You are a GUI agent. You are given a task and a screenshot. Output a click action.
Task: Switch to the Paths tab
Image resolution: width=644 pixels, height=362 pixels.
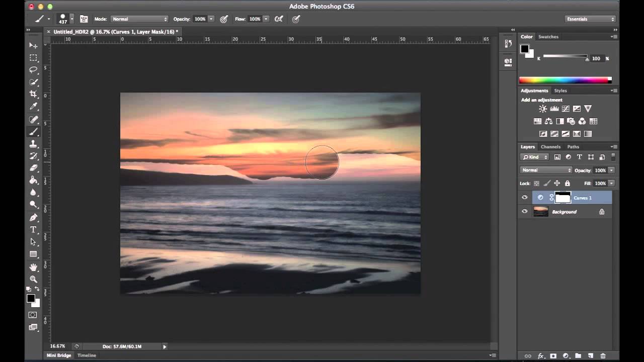point(573,147)
